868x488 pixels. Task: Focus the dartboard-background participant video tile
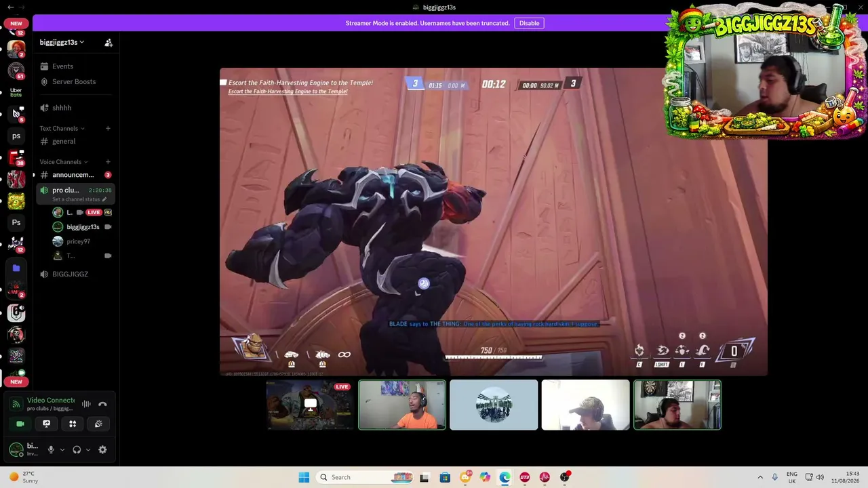pos(677,405)
